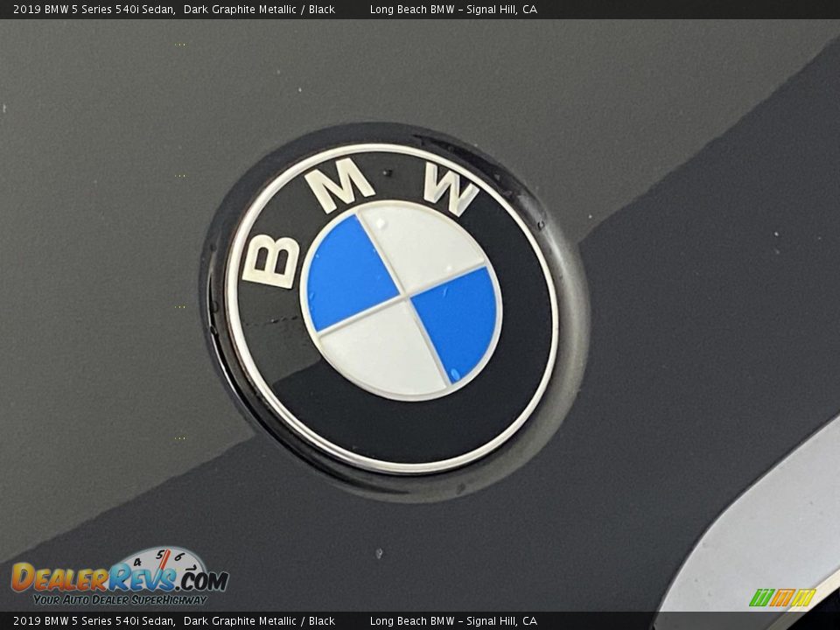
Task: Click 'Long Beach BMW – Signal Hill, CA' in the top bar
Action: [453, 9]
